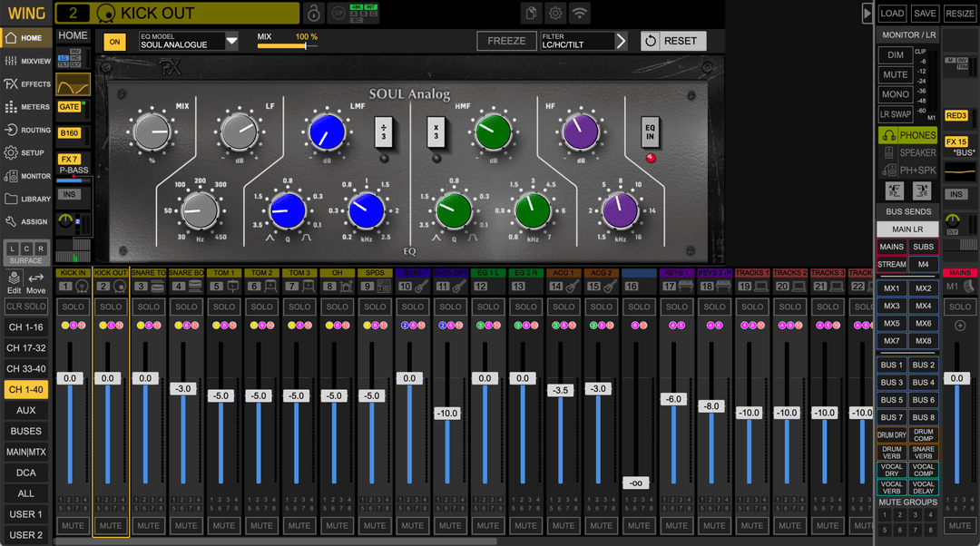This screenshot has height=546, width=980.
Task: Switch to the CH 17-32 layer
Action: 25,348
